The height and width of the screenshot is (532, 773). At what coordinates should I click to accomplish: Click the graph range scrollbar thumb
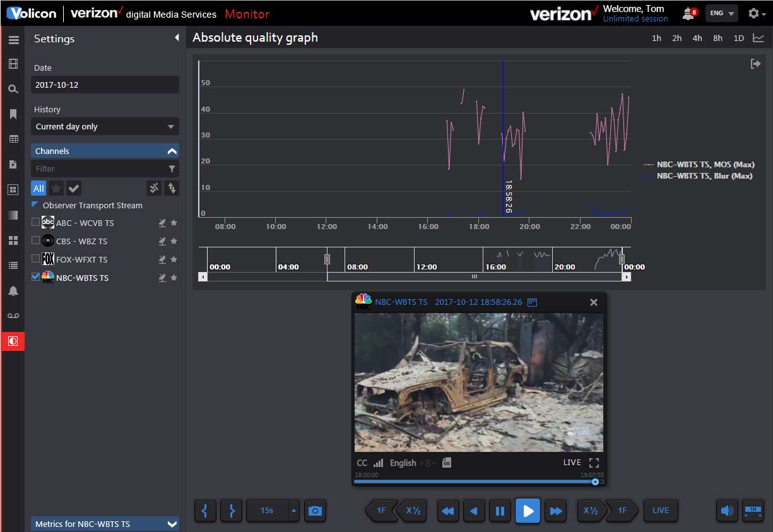(475, 276)
